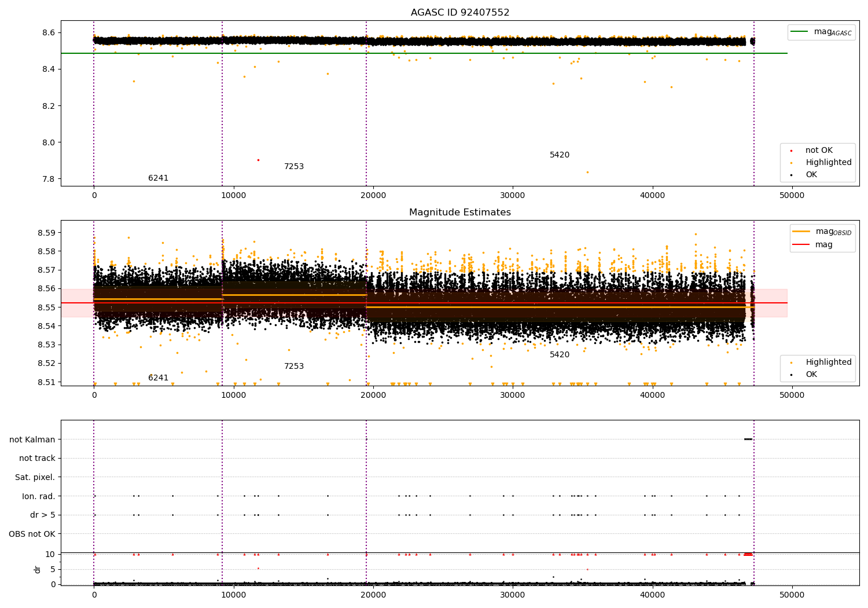868x608 pixels.
Task: Click the 8.2 y-tick in the AGASC plot
Action: (47, 106)
